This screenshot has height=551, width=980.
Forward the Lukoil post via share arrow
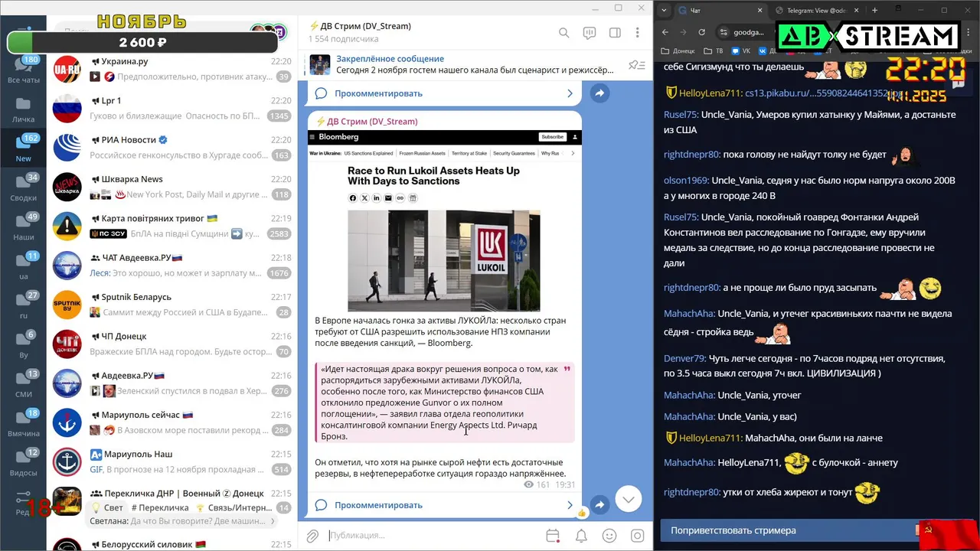coord(599,505)
